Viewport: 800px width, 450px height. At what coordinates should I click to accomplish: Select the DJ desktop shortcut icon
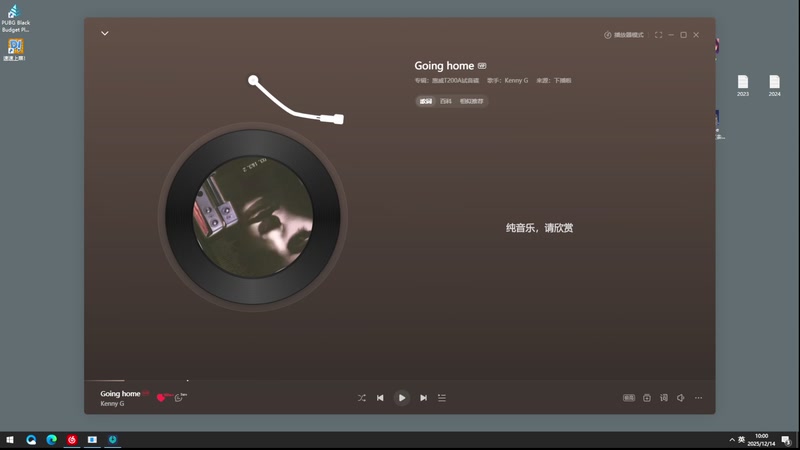(x=15, y=49)
